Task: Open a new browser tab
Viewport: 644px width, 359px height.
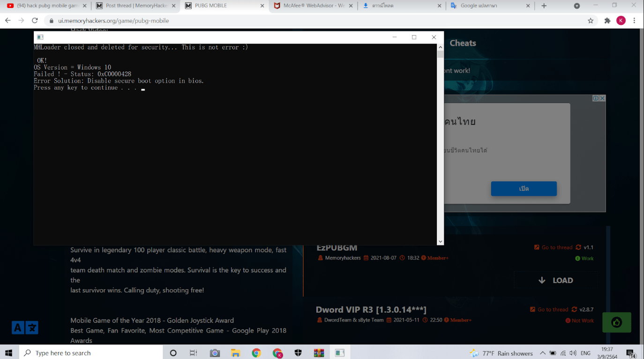Action: pyautogui.click(x=544, y=6)
